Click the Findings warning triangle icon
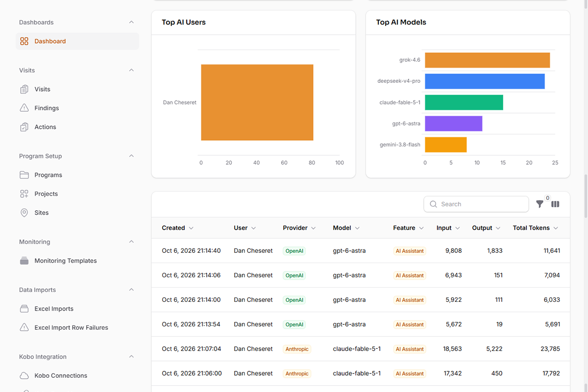Screen dimensions: 588x392 pos(24,108)
